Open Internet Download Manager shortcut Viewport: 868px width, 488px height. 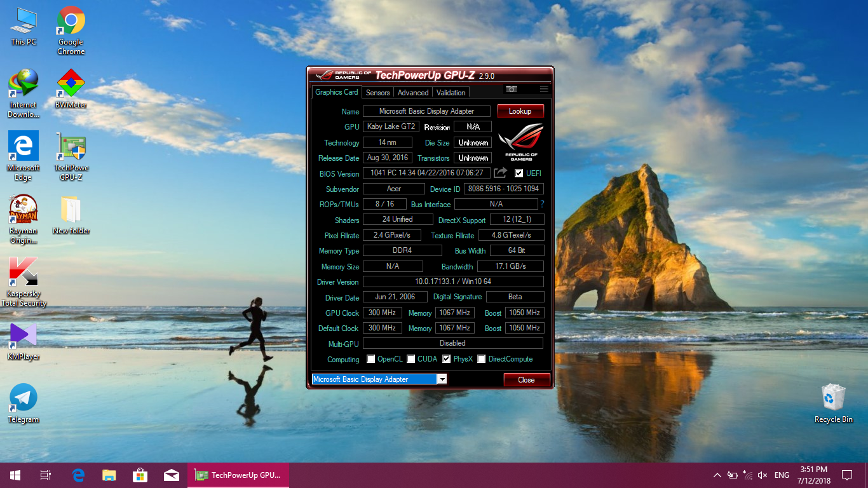pyautogui.click(x=24, y=93)
